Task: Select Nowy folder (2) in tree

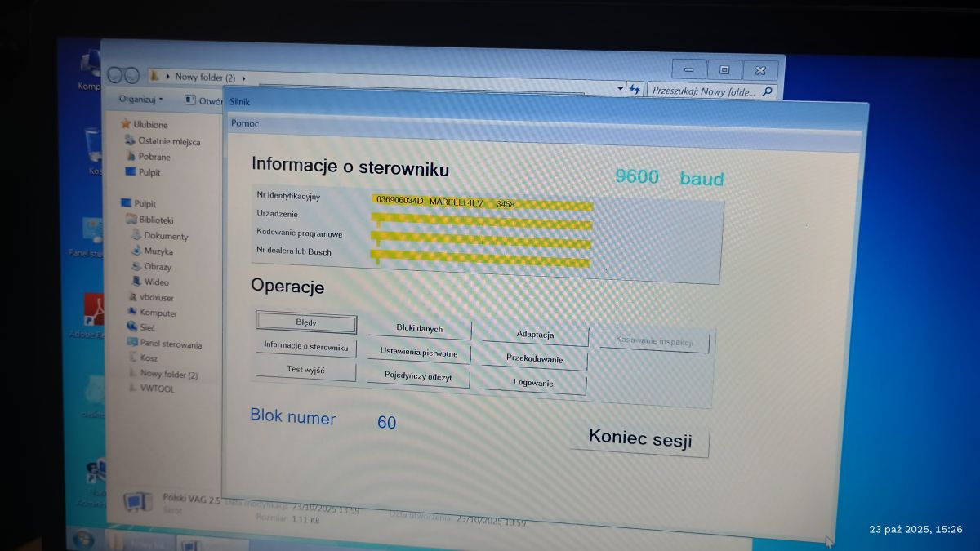Action: point(163,375)
